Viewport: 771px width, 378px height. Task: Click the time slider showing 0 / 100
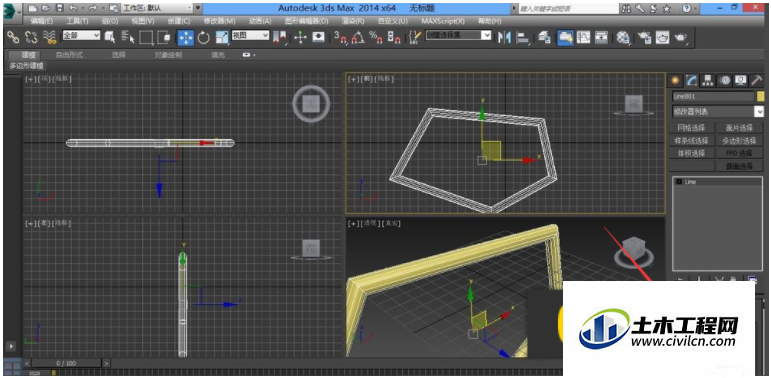tap(66, 363)
